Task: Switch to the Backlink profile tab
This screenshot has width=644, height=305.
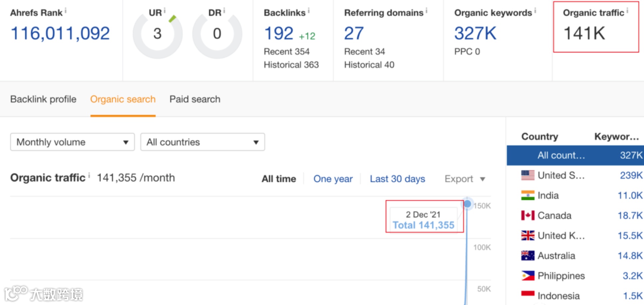Action: tap(43, 99)
